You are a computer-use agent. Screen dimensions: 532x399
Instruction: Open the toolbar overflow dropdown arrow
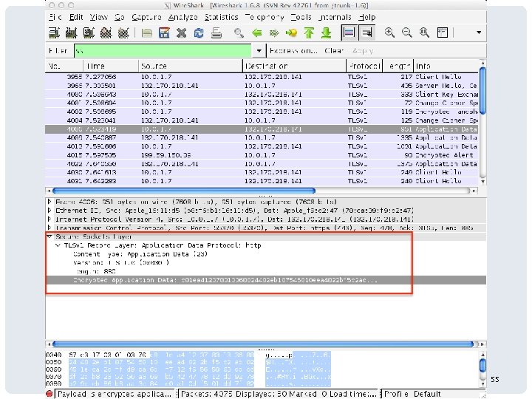(x=479, y=33)
